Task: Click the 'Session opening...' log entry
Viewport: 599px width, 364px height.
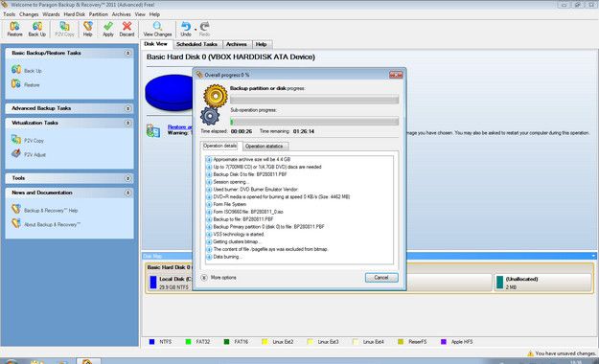Action: (231, 182)
